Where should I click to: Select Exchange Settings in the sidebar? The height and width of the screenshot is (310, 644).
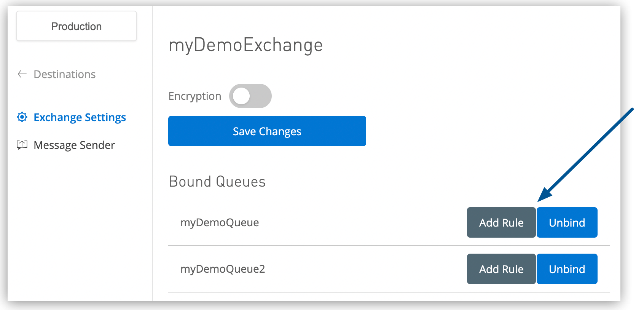coord(80,117)
